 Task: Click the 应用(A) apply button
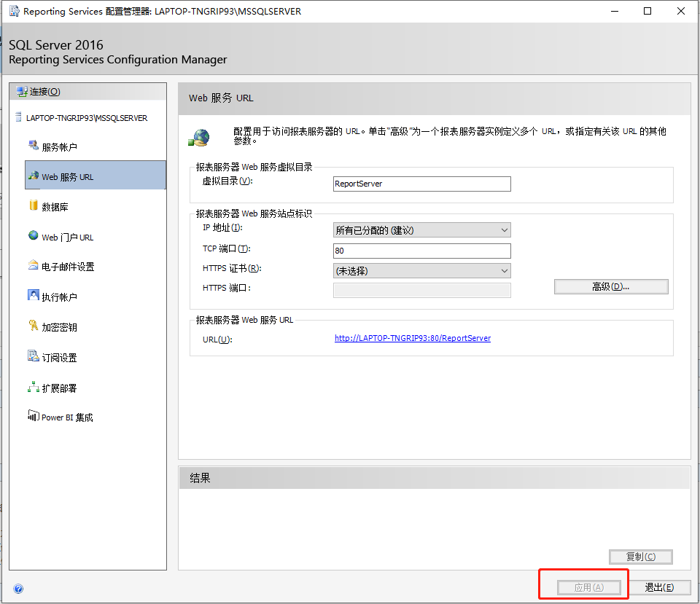click(589, 587)
